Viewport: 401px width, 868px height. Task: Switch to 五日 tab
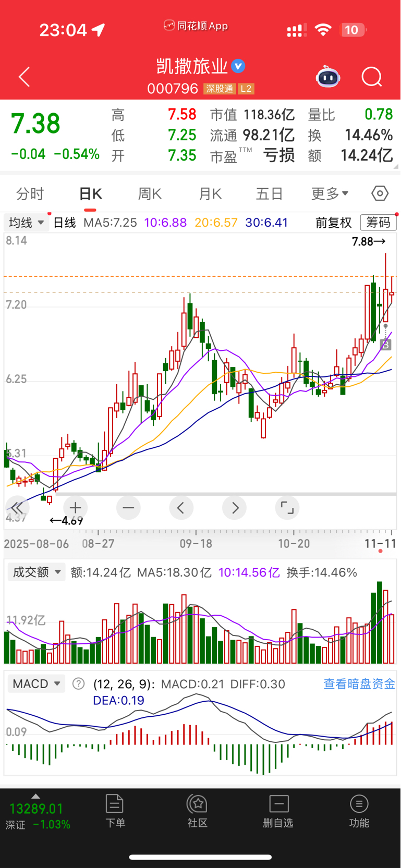click(270, 194)
